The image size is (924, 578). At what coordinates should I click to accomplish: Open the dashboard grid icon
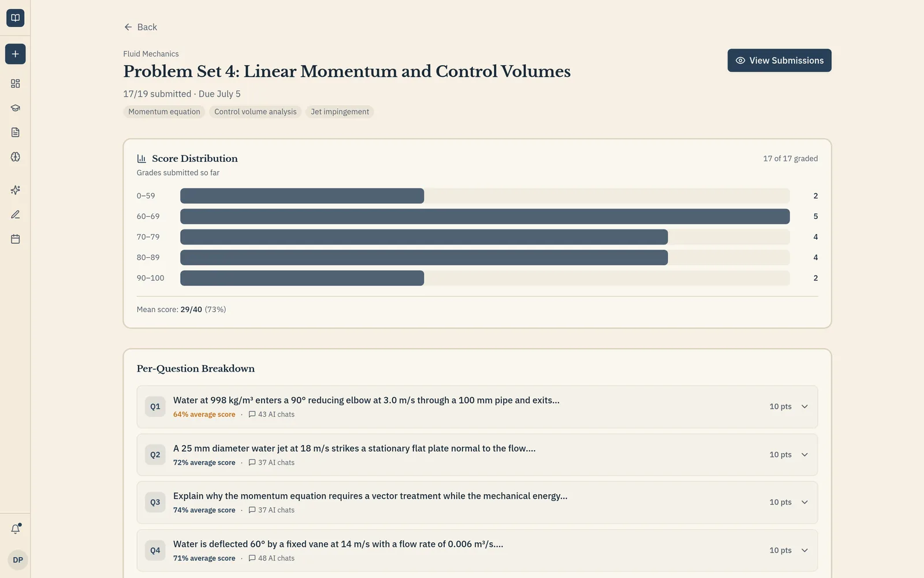pos(16,84)
